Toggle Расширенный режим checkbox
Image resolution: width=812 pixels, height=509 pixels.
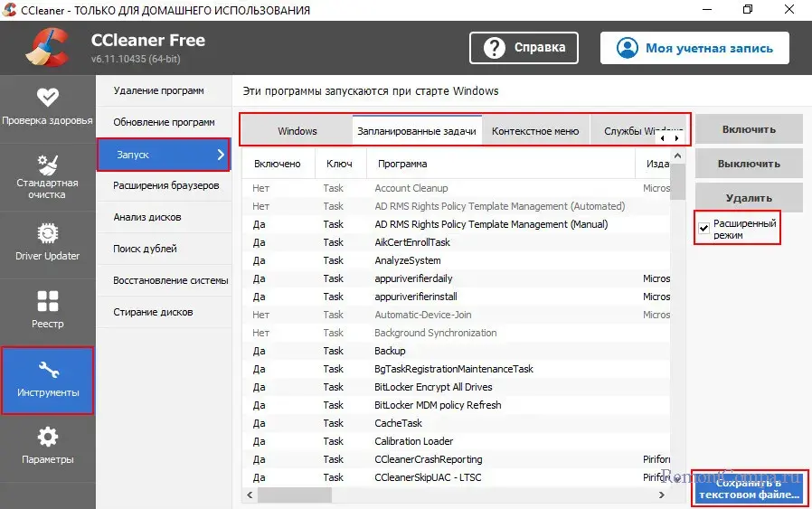(704, 229)
